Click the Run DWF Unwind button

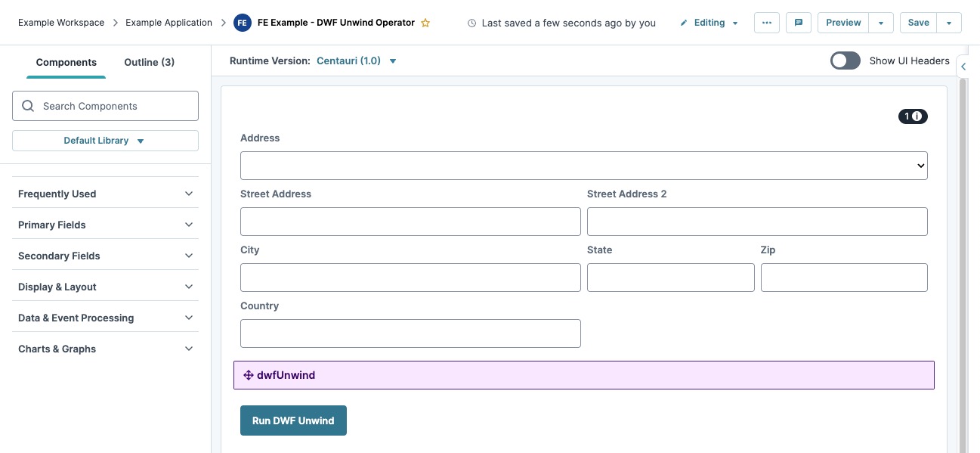point(293,420)
